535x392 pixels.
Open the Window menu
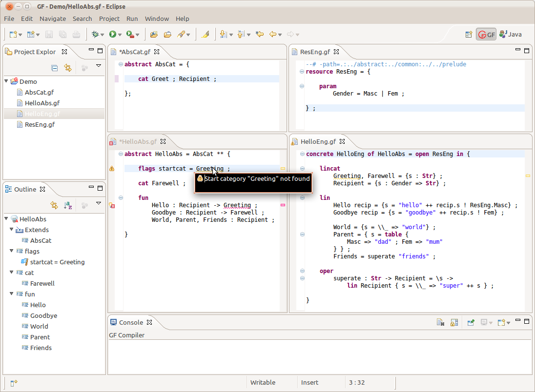coord(157,19)
